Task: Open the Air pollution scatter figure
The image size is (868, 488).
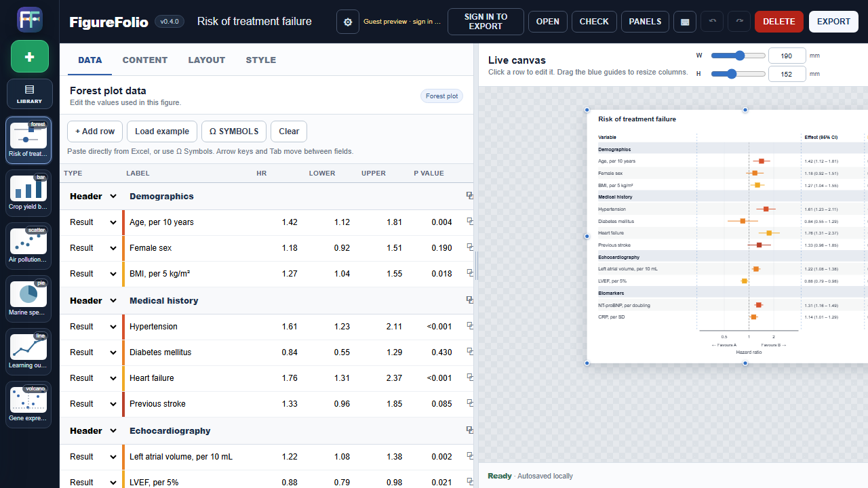Action: [x=29, y=246]
